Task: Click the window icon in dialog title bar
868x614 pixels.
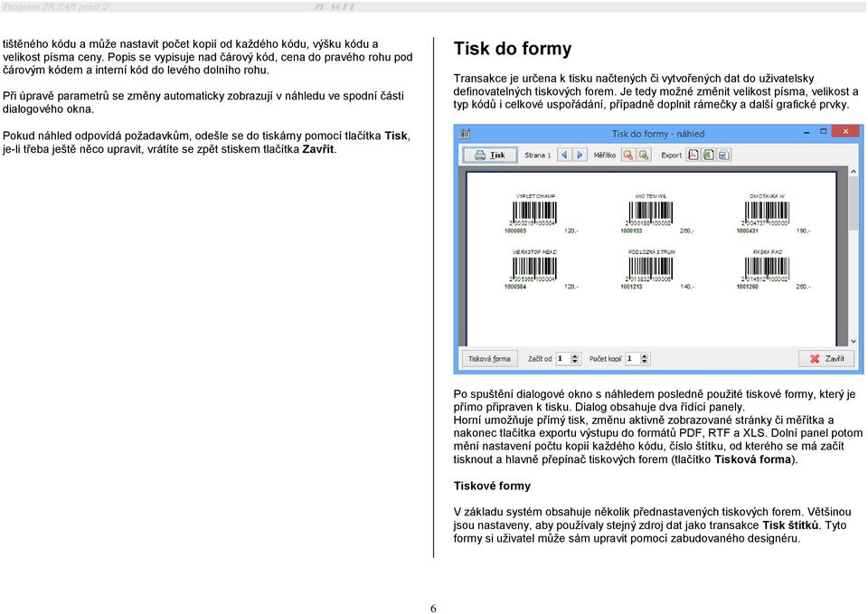Action: [x=465, y=134]
